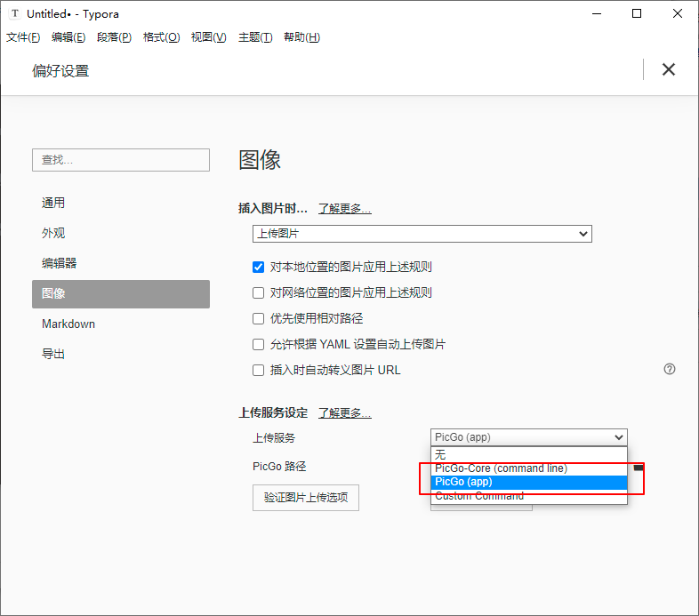Go to the 外观 settings section
699x616 pixels.
53,233
